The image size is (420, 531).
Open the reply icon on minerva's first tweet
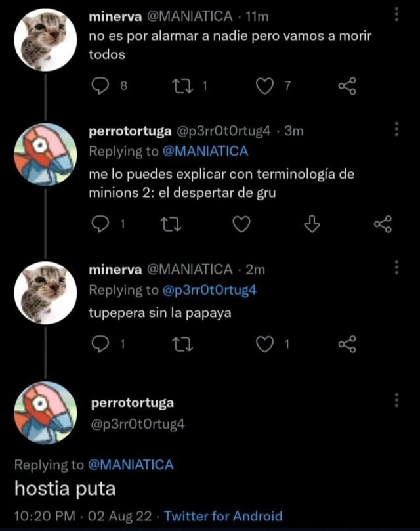(x=97, y=85)
